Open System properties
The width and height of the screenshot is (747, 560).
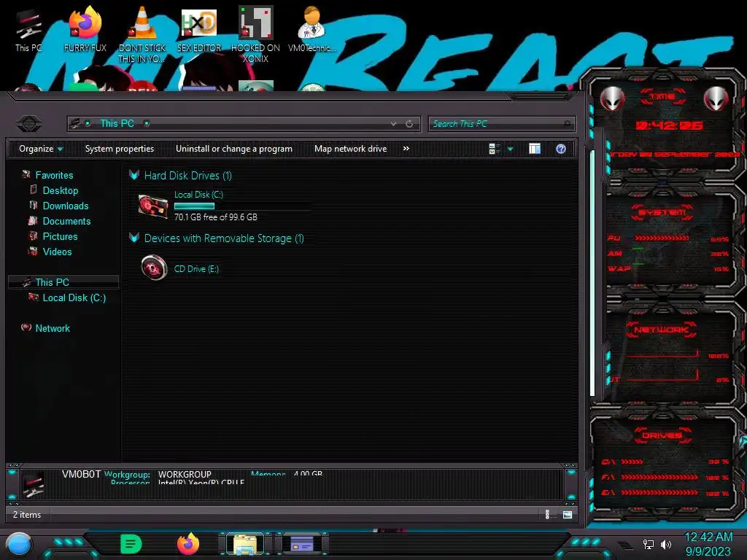pos(120,149)
